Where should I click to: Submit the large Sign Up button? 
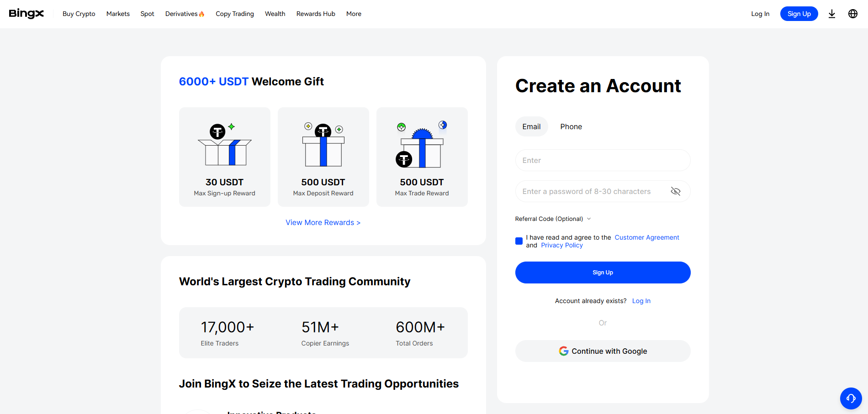point(603,273)
